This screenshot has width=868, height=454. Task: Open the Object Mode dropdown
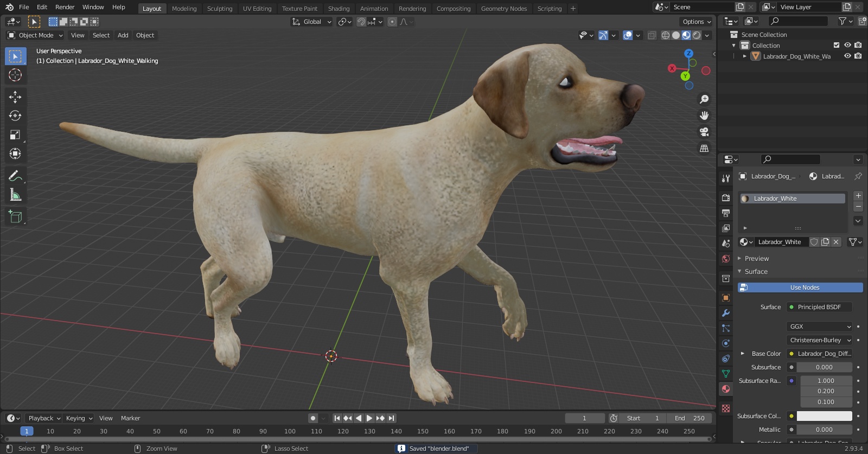(x=35, y=35)
